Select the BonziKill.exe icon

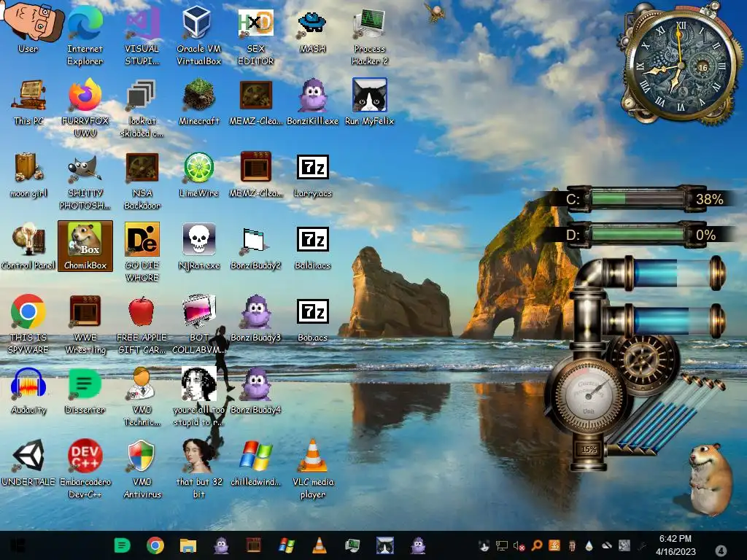(312, 102)
